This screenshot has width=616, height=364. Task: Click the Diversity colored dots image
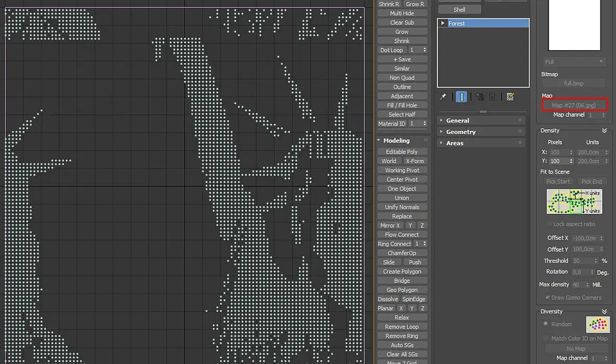(x=598, y=324)
